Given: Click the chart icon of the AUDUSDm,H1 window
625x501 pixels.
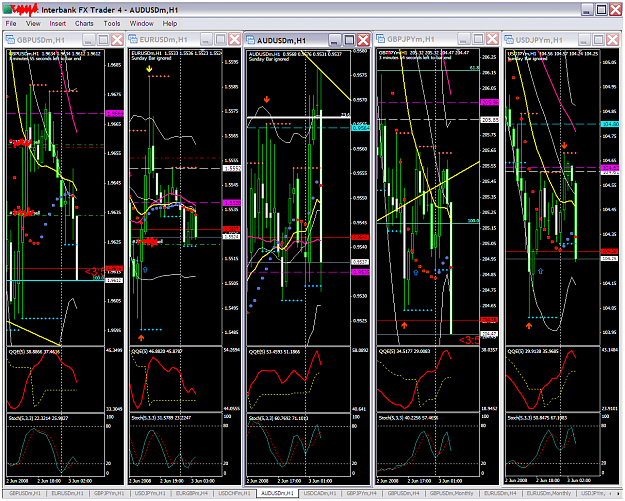Looking at the screenshot, I should tap(250, 40).
